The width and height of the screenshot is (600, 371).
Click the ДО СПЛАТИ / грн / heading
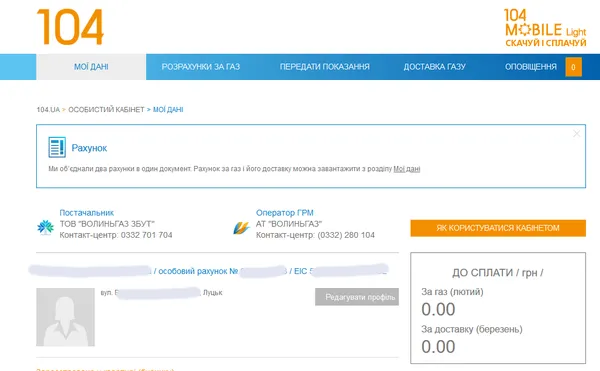[498, 273]
